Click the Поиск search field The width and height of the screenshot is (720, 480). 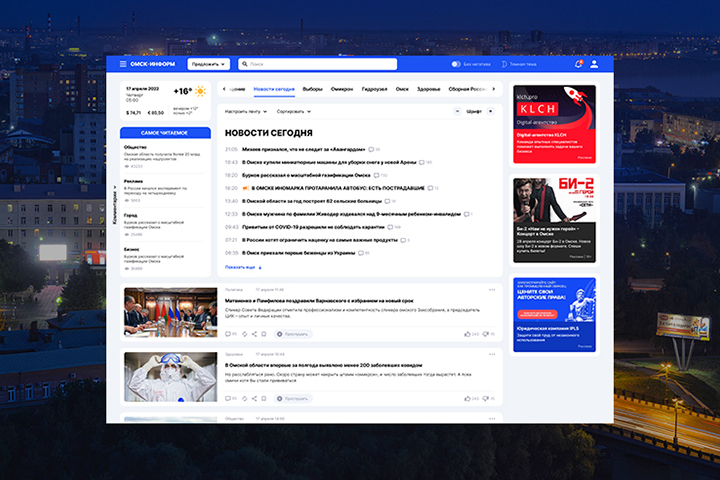[x=317, y=64]
